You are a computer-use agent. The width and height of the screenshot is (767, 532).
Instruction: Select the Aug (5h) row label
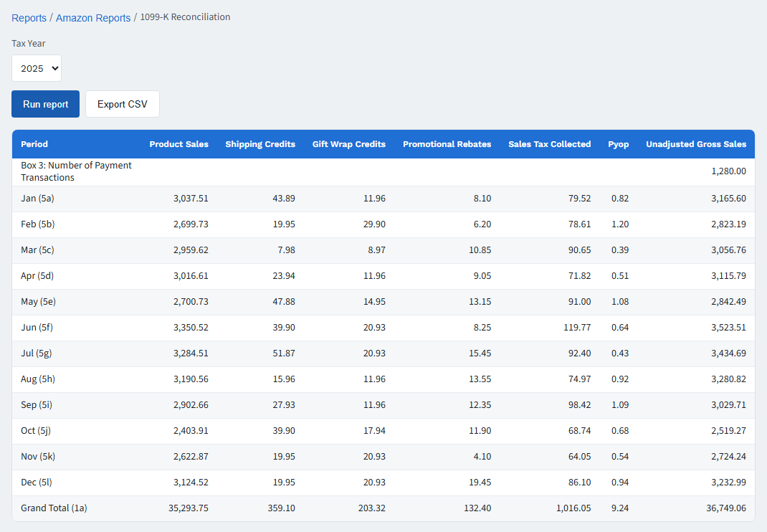(x=38, y=379)
